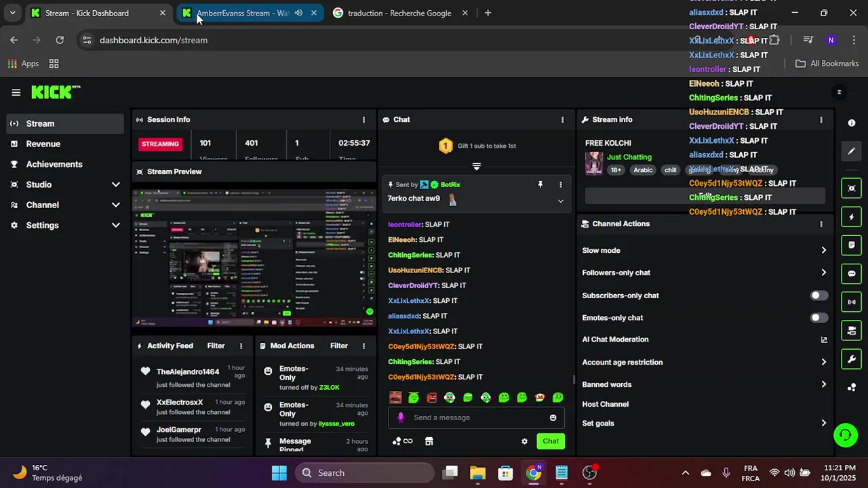868x488 pixels.
Task: Toggle Subscribers-only chat switch
Action: pyautogui.click(x=819, y=296)
